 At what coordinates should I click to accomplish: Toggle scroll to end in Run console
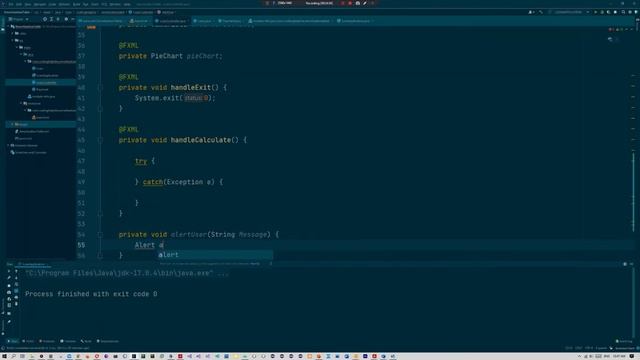tap(16, 291)
